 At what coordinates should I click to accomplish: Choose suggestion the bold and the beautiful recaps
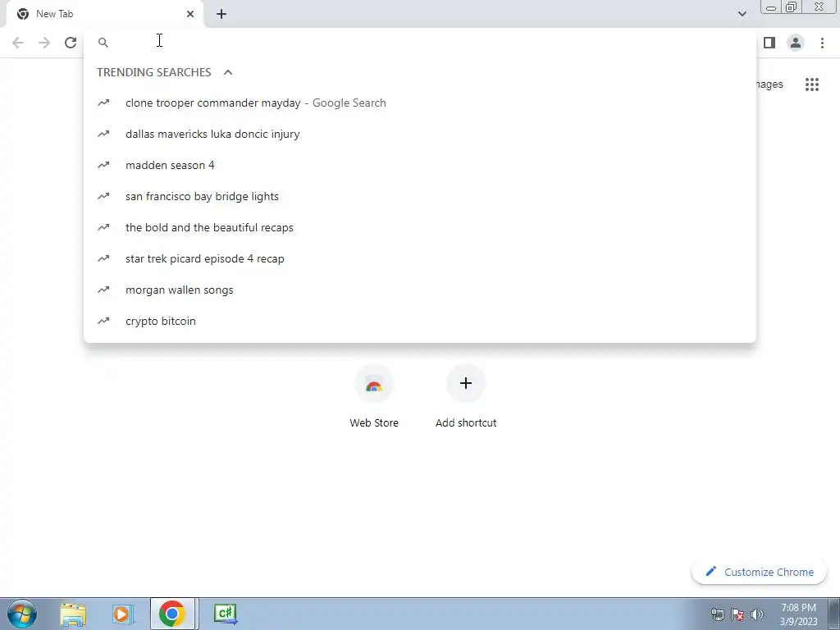420,227
